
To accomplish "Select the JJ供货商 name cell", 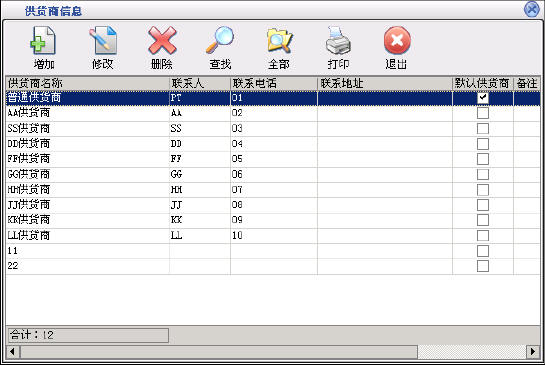I will (88, 205).
